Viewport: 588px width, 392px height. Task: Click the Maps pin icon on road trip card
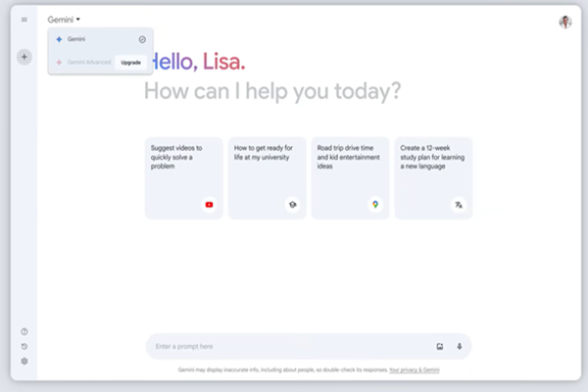point(374,205)
